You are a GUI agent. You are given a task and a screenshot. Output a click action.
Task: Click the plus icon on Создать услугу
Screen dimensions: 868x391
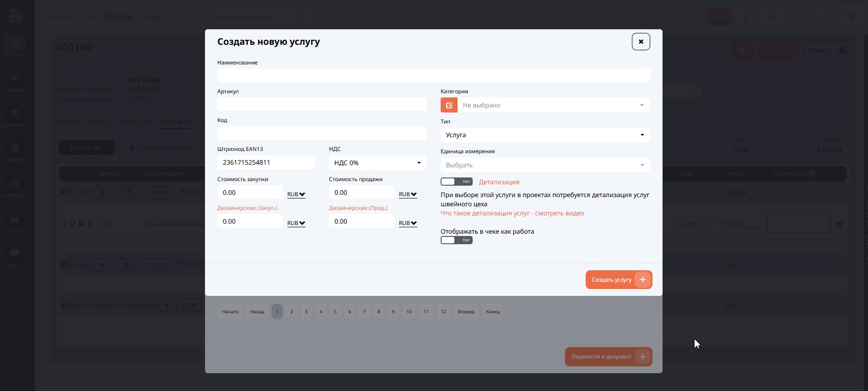[x=642, y=280]
